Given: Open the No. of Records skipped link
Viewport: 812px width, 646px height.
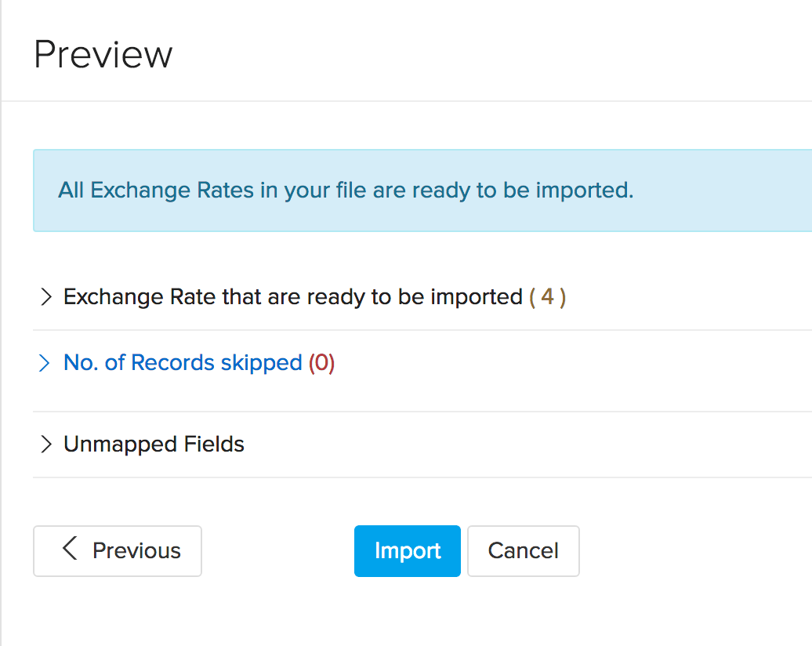Looking at the screenshot, I should pos(182,362).
